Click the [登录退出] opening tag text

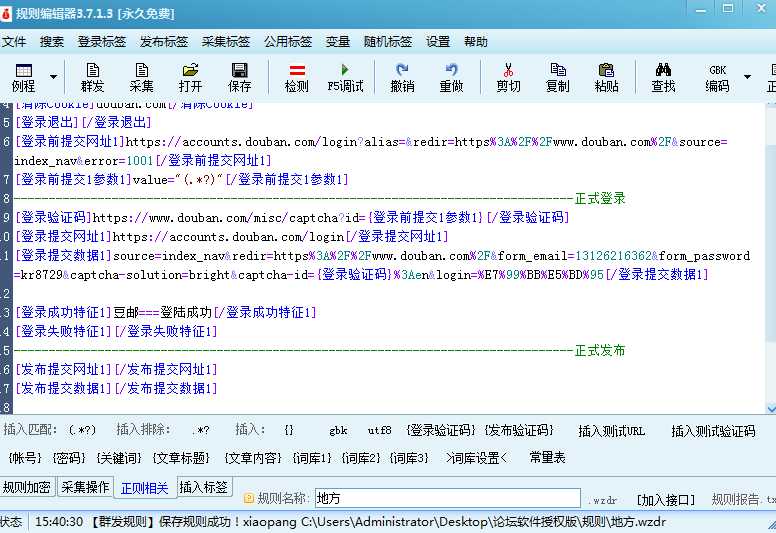pyautogui.click(x=47, y=122)
